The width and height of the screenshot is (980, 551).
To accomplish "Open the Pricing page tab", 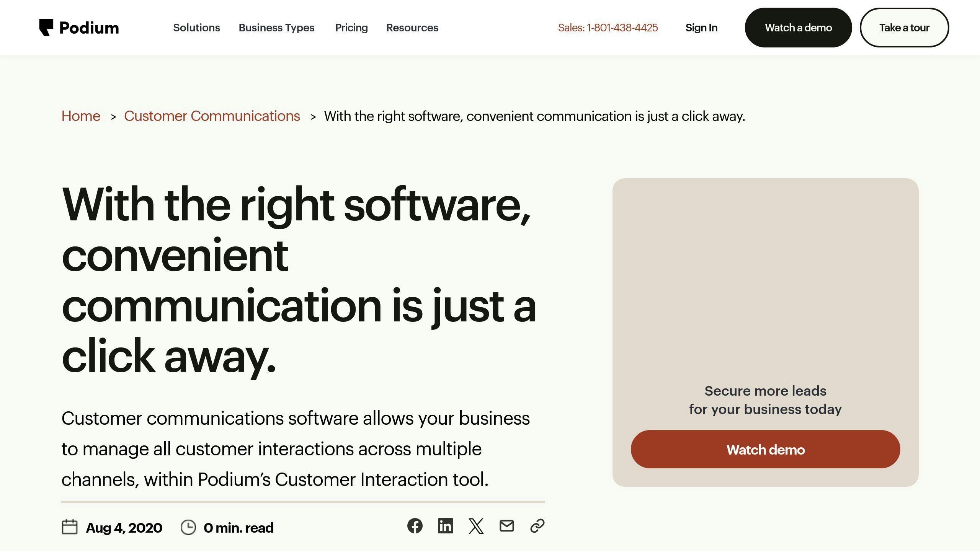I will tap(351, 28).
